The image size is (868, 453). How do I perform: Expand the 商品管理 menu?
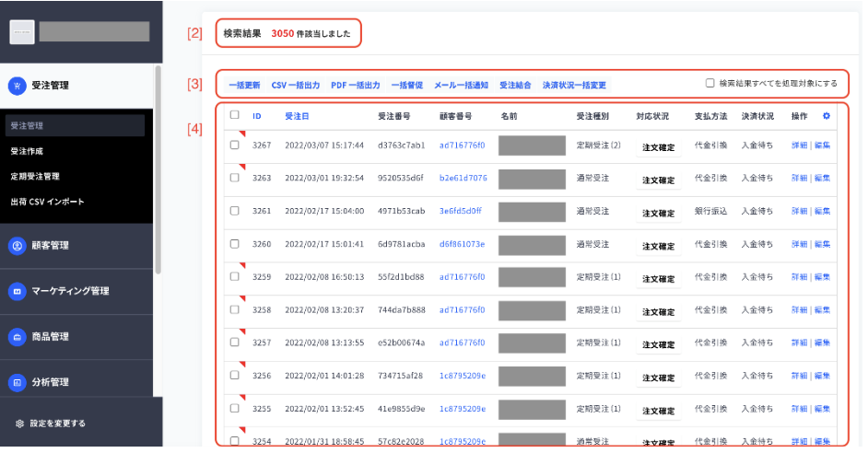point(76,337)
